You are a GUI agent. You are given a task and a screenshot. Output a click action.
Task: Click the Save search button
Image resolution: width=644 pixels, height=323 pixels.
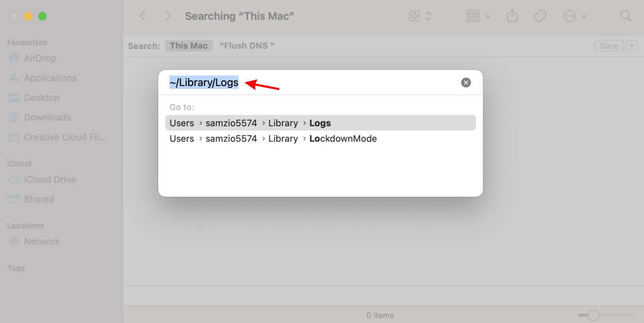[x=609, y=46]
